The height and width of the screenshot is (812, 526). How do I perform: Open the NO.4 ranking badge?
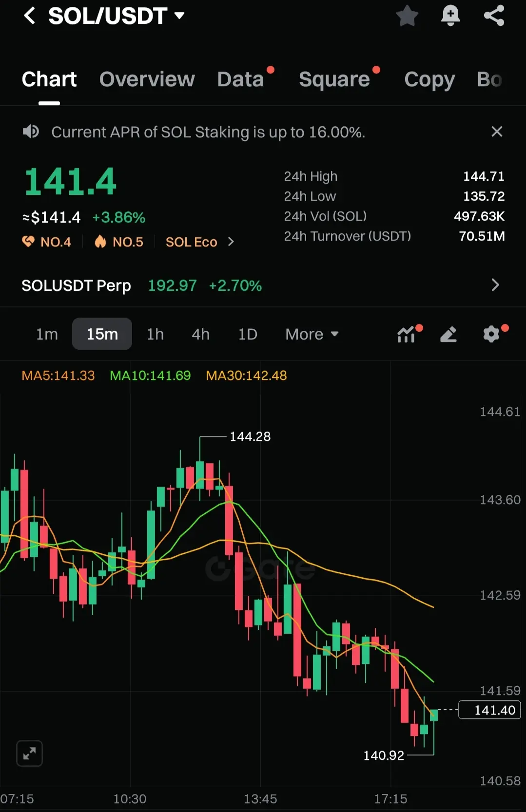click(x=47, y=242)
